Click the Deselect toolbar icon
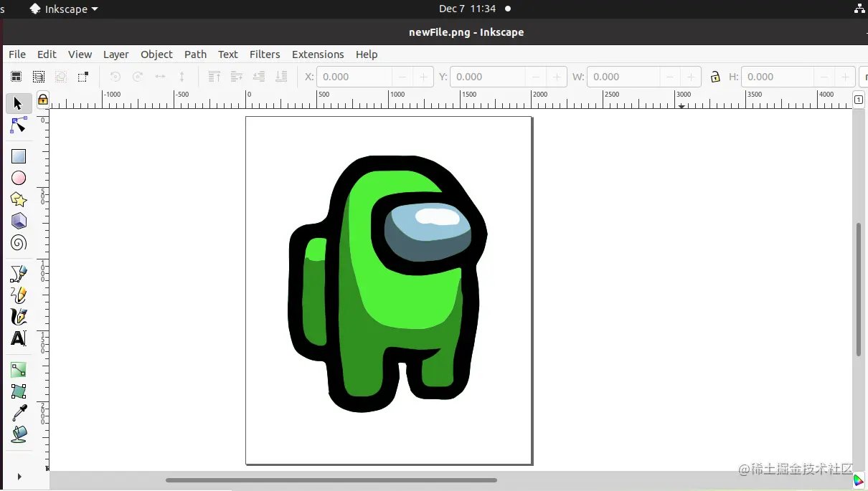 tap(61, 77)
